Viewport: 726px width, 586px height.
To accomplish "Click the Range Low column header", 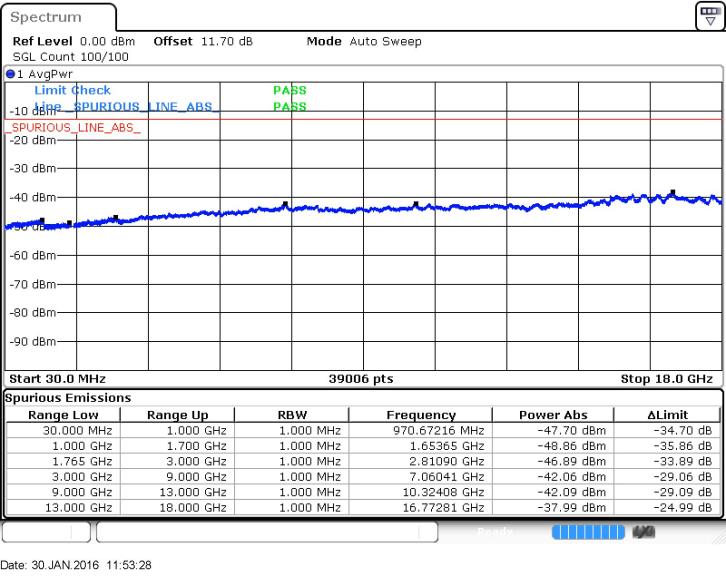I will (63, 415).
